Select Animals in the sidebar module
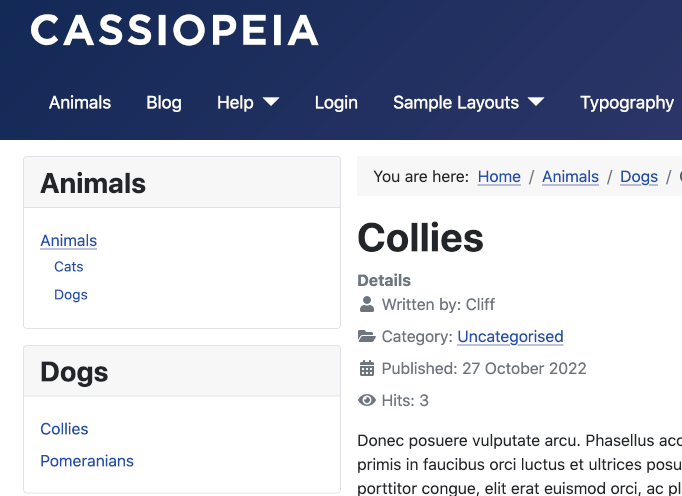Image resolution: width=682 pixels, height=496 pixels. pos(68,240)
